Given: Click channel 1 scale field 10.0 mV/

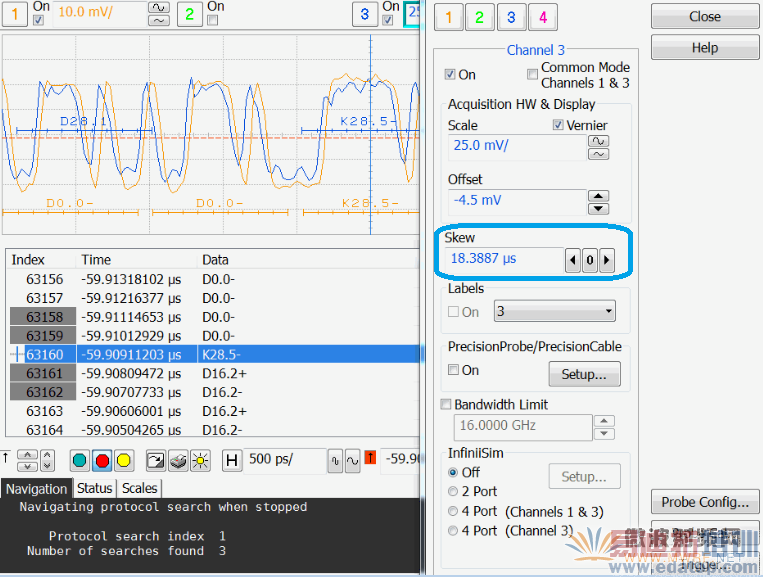Looking at the screenshot, I should [x=99, y=13].
